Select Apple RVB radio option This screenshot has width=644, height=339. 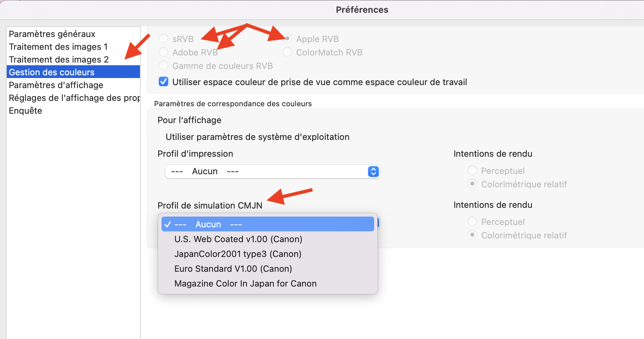(x=287, y=39)
